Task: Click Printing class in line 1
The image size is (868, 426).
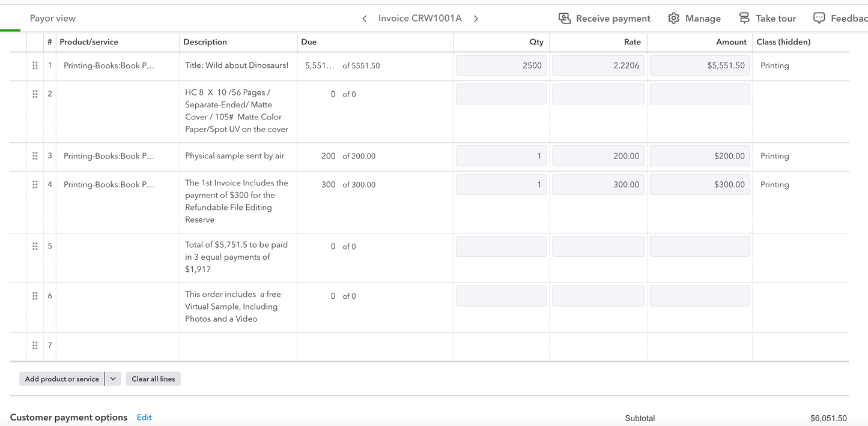Action: click(775, 65)
